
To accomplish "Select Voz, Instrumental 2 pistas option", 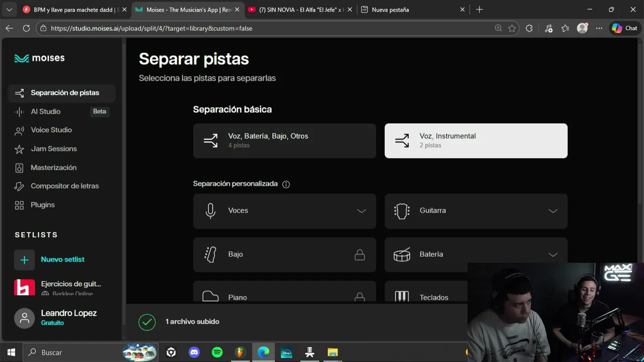I will pyautogui.click(x=476, y=141).
